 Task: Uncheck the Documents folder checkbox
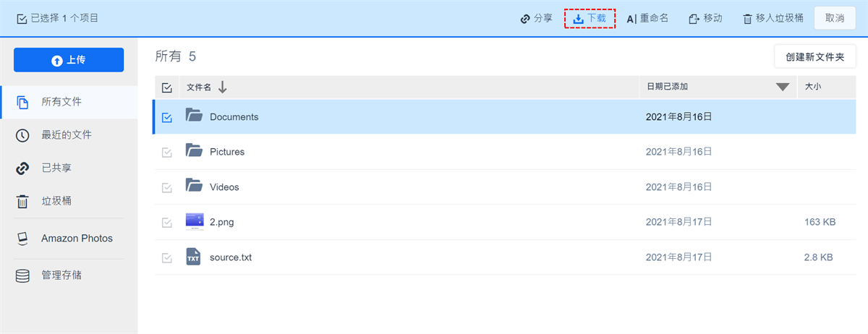click(167, 117)
